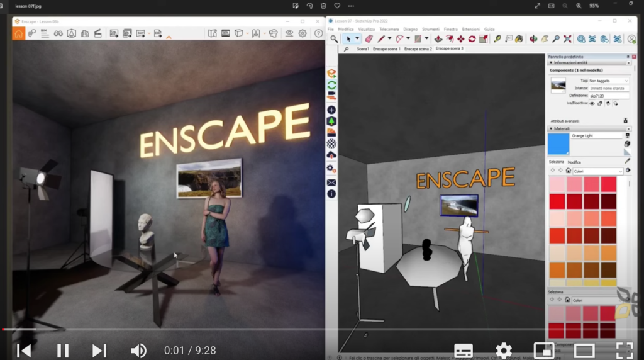Activate the SketchUp Push/Pull tool

coord(438,39)
